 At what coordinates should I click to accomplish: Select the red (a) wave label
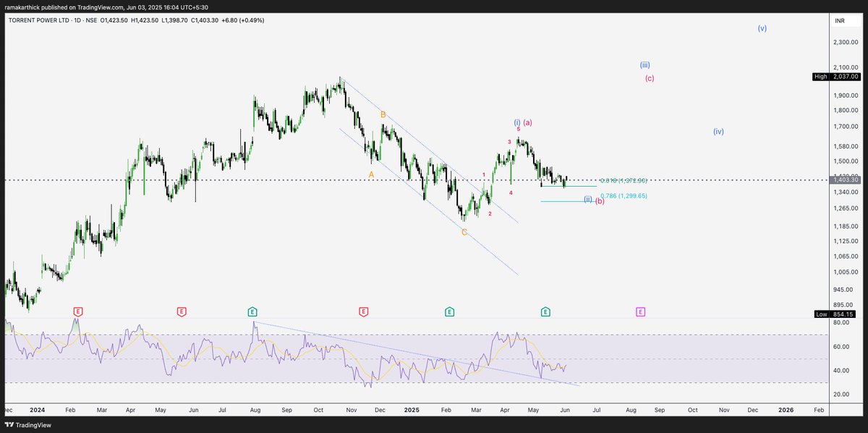tap(528, 122)
